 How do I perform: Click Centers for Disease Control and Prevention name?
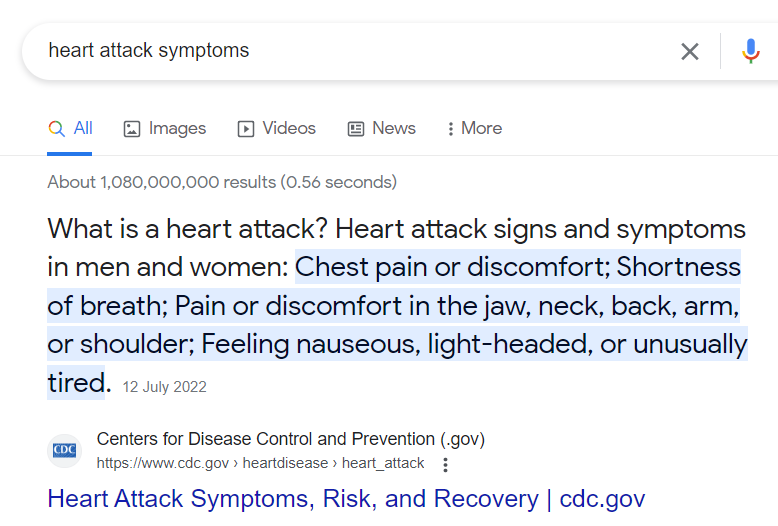[x=290, y=439]
